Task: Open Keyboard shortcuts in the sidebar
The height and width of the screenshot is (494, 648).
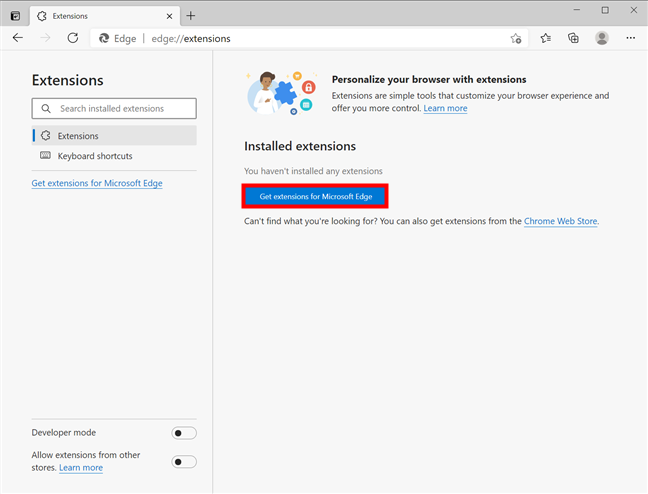Action: click(114, 156)
